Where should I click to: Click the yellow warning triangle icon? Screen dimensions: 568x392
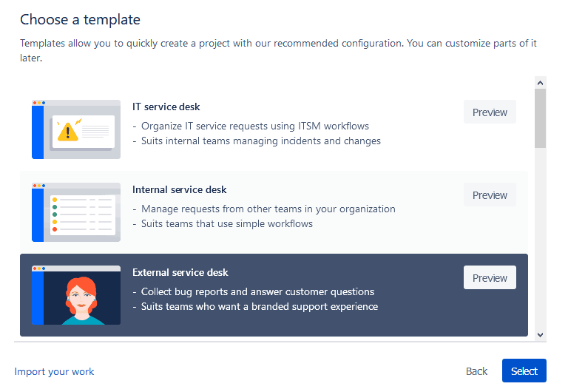click(x=68, y=132)
